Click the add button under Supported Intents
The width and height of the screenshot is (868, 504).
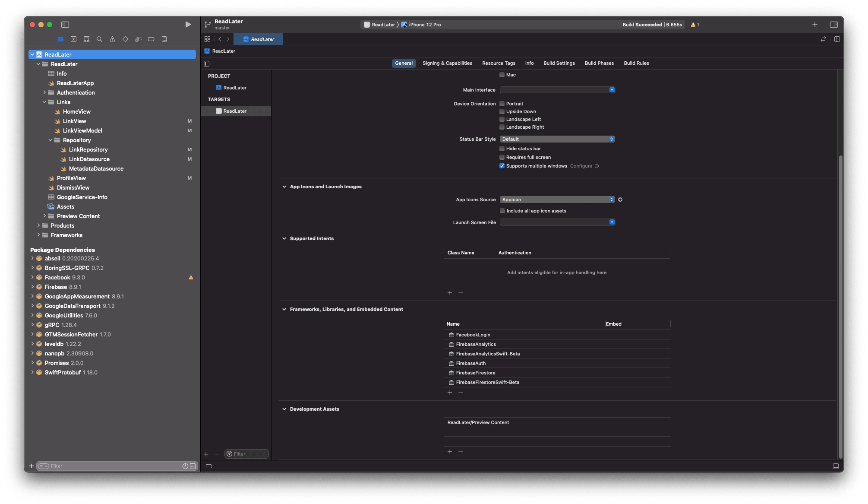click(450, 292)
